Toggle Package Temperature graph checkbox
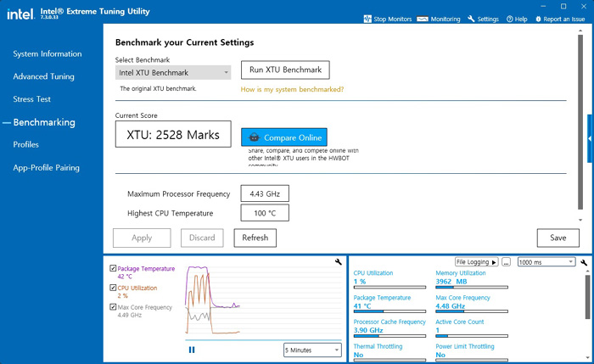 [113, 268]
